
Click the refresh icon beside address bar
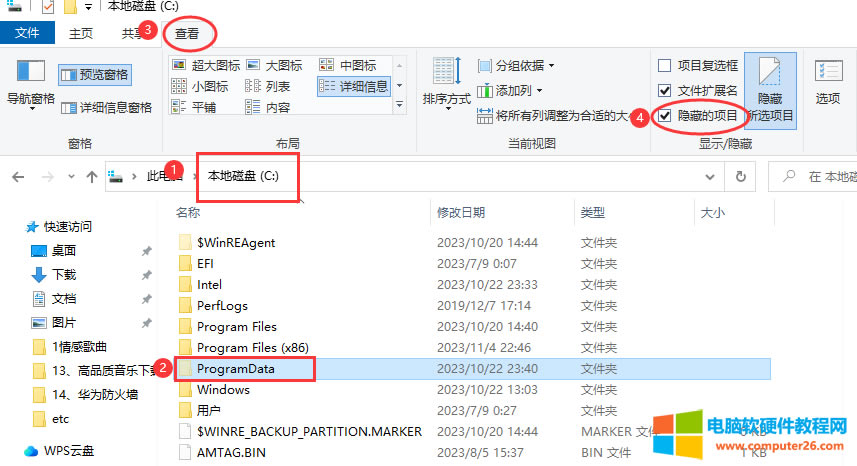[740, 176]
